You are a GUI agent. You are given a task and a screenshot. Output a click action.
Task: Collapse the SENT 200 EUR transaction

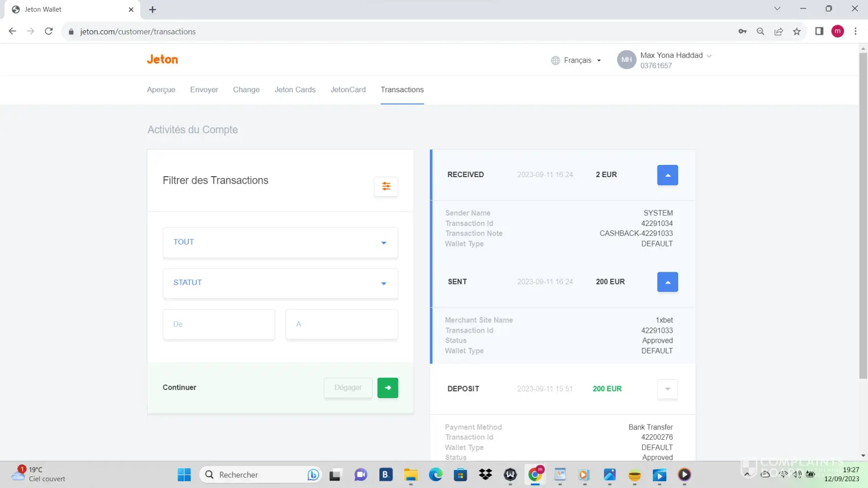[x=667, y=282]
